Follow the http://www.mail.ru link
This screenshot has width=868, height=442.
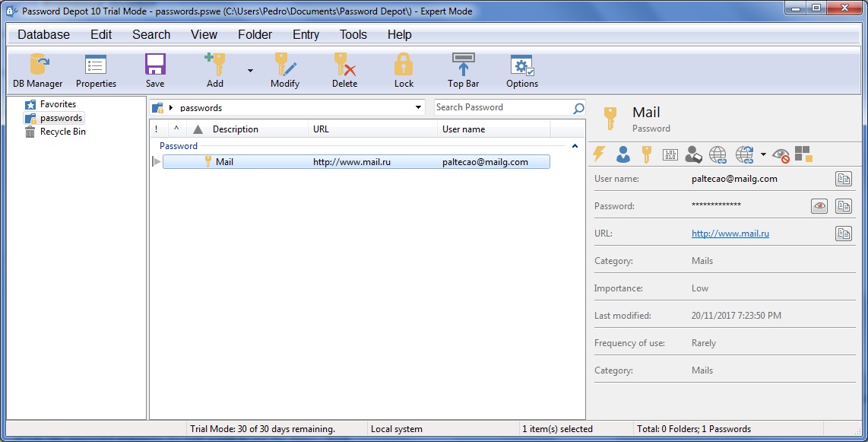pyautogui.click(x=729, y=233)
